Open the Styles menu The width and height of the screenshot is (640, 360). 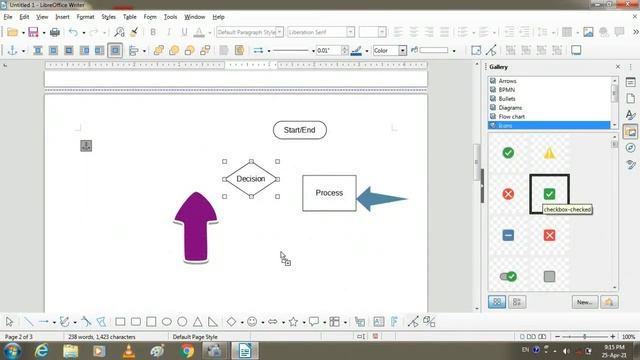tap(108, 17)
